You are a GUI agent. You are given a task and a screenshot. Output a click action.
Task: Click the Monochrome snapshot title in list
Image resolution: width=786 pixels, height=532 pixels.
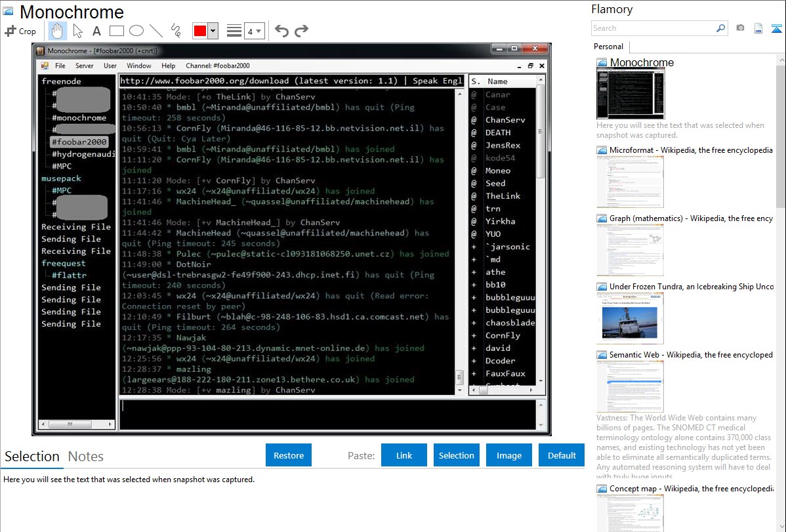642,63
